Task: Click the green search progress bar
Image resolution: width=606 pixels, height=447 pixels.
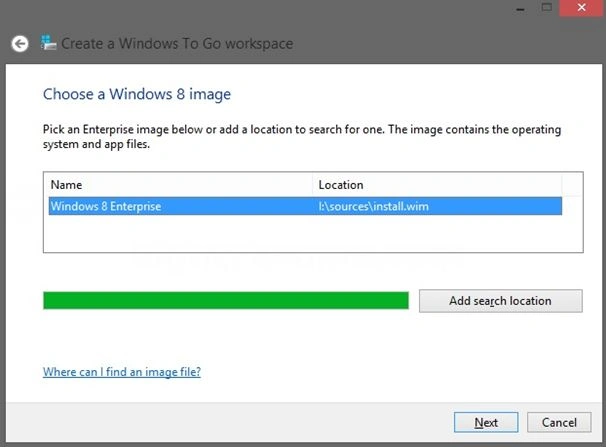Action: pos(226,301)
